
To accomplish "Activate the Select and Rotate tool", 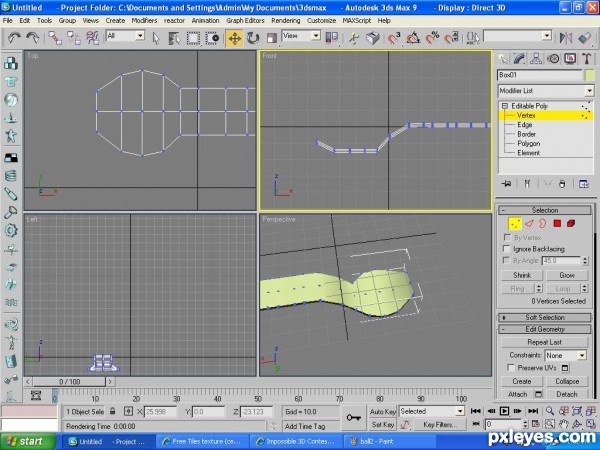I will coord(253,38).
